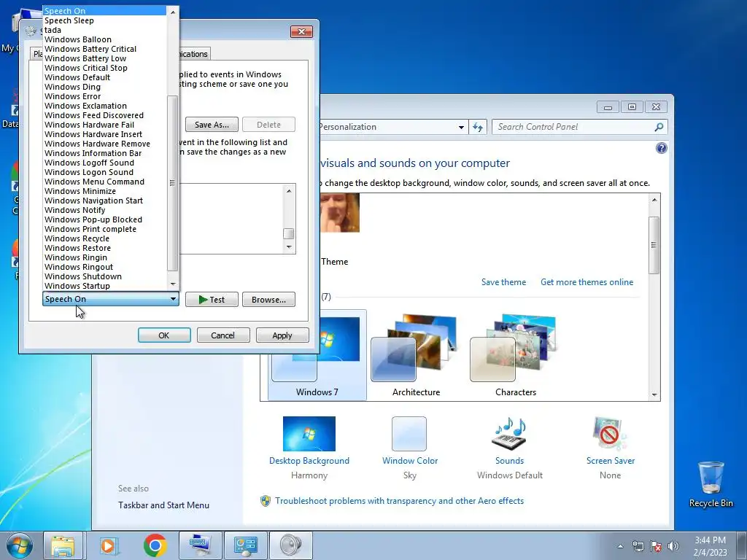747x560 pixels.
Task: Click the dropdown list scroll-up arrow
Action: point(173,12)
